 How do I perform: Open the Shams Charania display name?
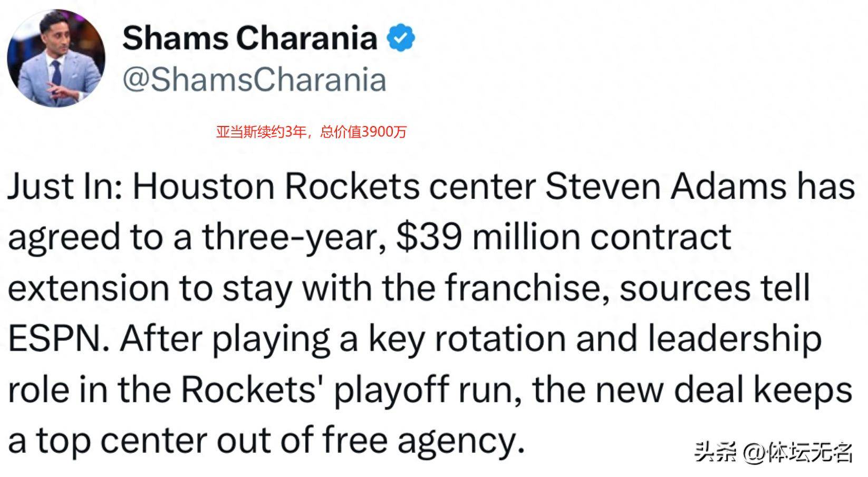point(250,37)
